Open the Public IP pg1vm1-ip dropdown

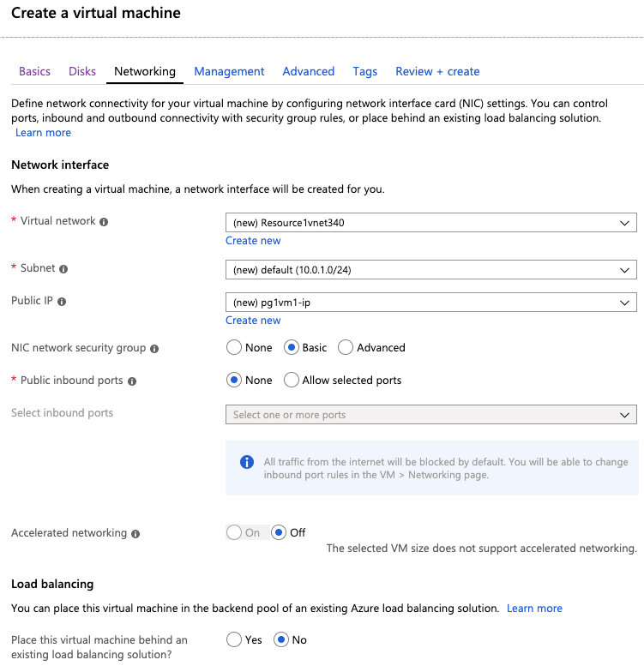tap(430, 303)
